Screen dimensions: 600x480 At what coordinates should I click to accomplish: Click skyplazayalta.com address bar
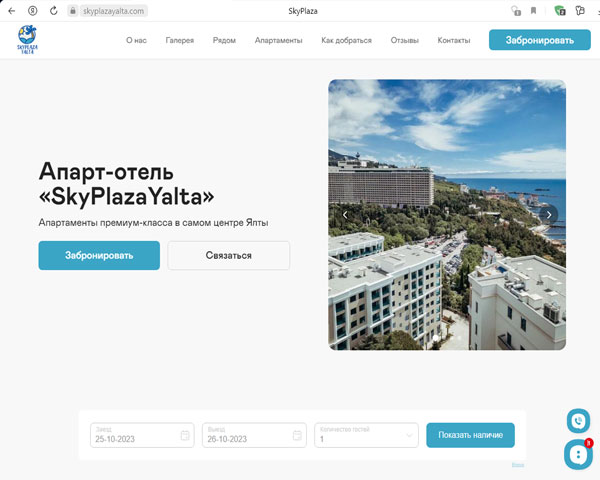114,11
